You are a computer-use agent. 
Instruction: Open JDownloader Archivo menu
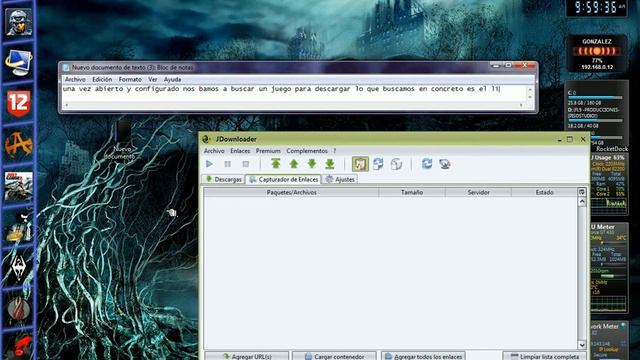point(214,151)
